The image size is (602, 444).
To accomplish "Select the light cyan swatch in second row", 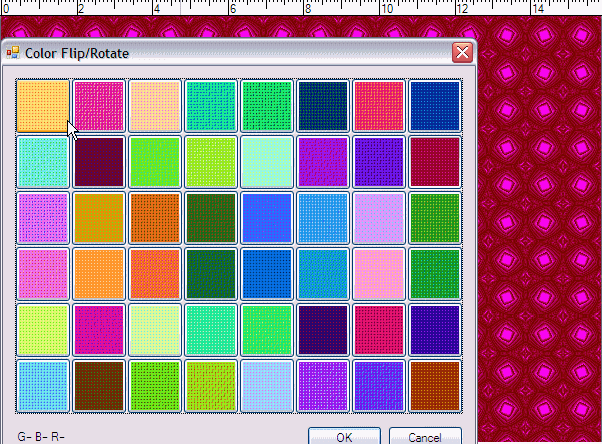I will [x=43, y=162].
